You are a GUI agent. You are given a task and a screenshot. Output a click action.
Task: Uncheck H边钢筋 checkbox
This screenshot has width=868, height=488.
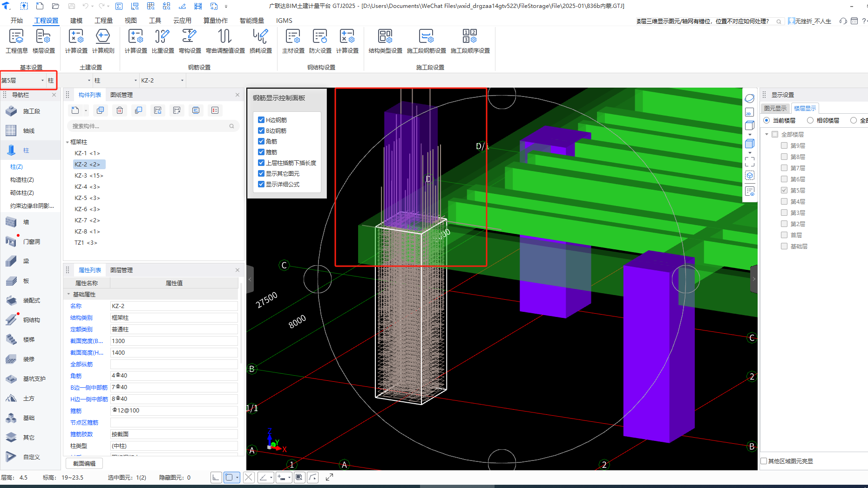(261, 120)
